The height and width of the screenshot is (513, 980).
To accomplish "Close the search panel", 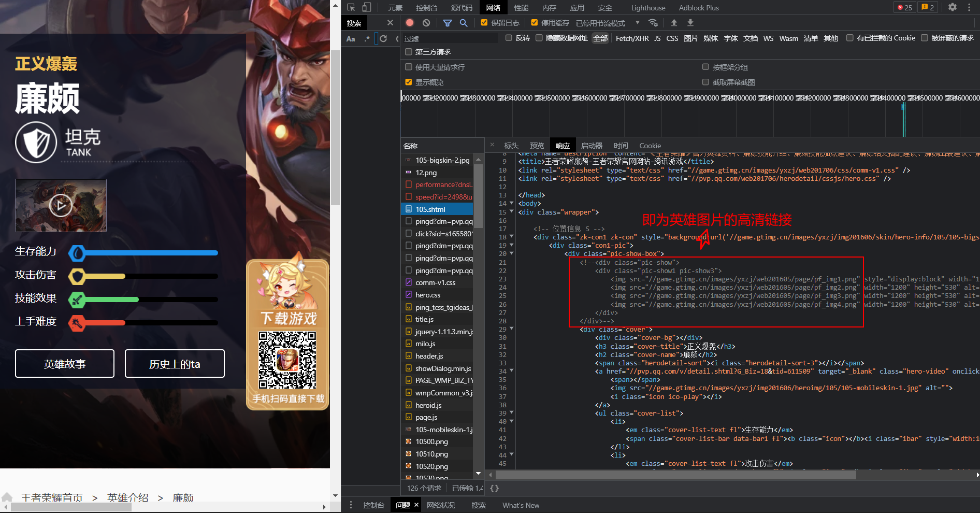I will [390, 23].
